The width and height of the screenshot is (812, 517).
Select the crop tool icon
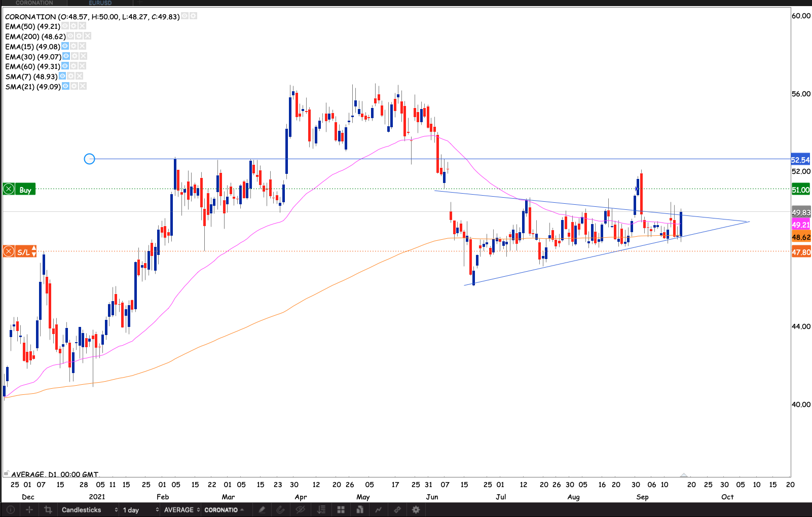[x=48, y=510]
